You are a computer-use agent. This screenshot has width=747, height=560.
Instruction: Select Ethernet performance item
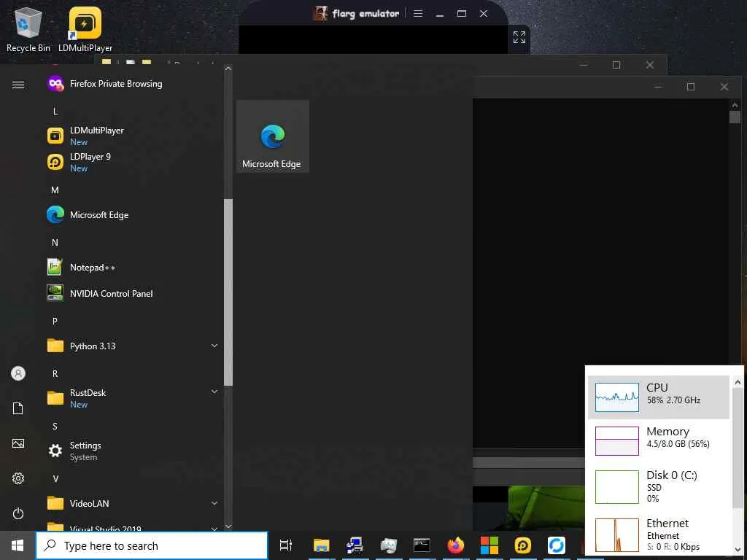pos(659,534)
